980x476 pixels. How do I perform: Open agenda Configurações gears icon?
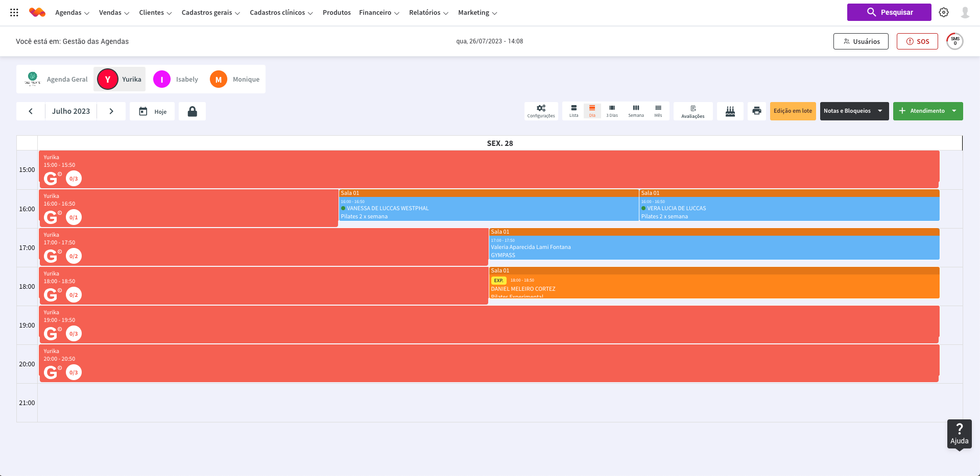541,111
